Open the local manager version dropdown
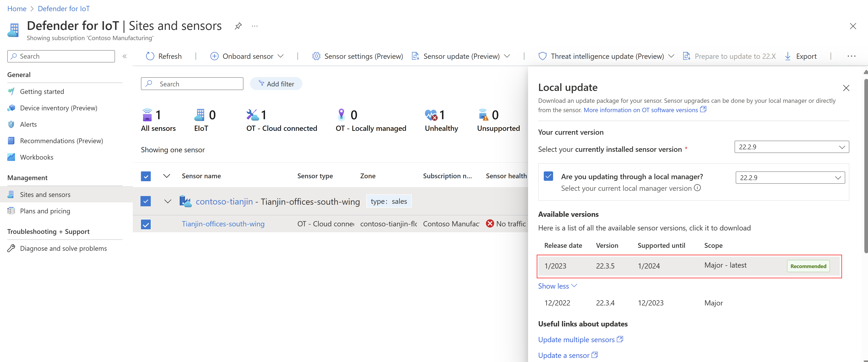The height and width of the screenshot is (362, 868). point(790,177)
